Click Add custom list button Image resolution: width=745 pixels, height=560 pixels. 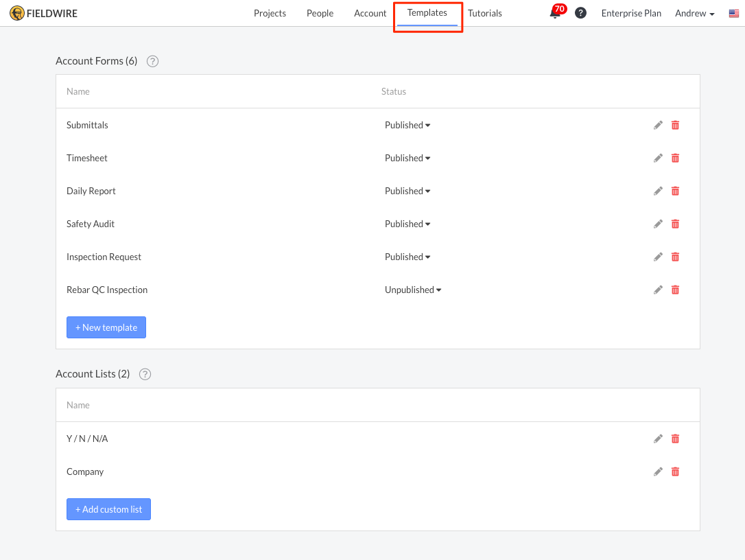[x=108, y=509]
